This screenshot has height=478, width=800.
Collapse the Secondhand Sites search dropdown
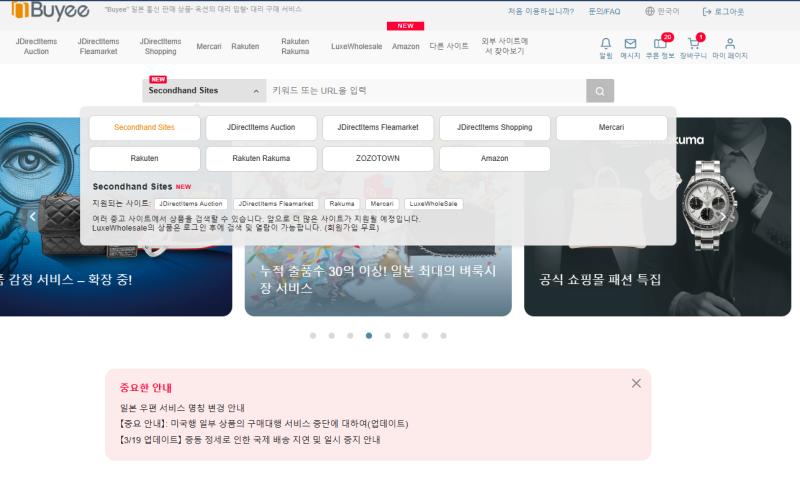204,91
